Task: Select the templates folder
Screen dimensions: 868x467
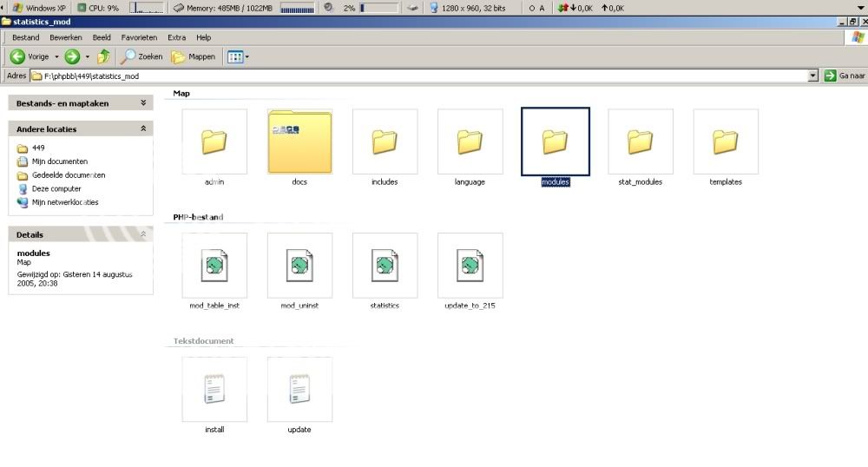Action: 726,141
